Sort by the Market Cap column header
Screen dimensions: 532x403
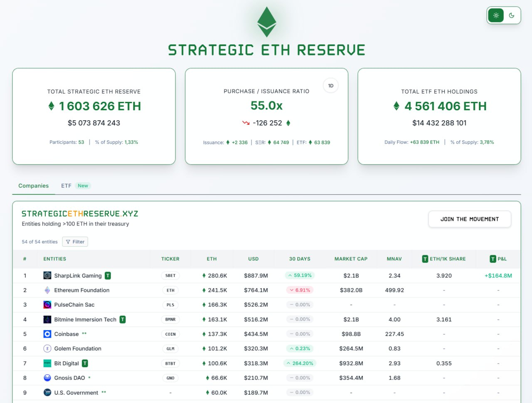(x=351, y=259)
